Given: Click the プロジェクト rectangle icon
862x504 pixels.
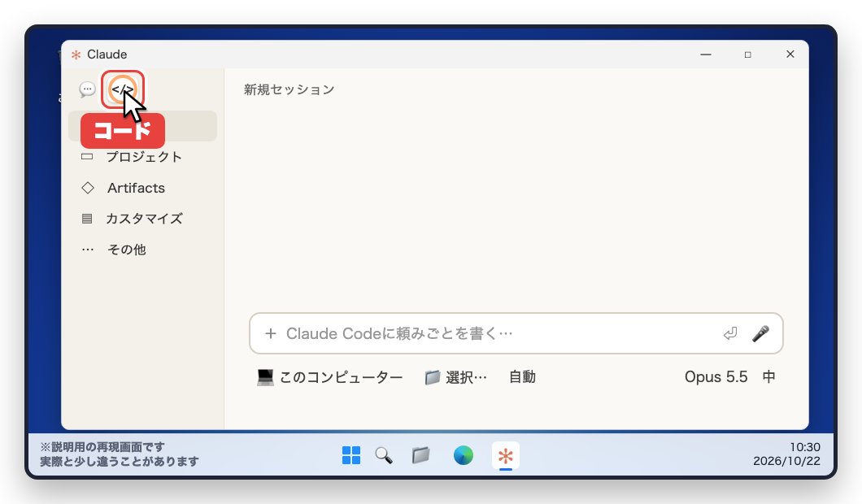Looking at the screenshot, I should (x=87, y=157).
